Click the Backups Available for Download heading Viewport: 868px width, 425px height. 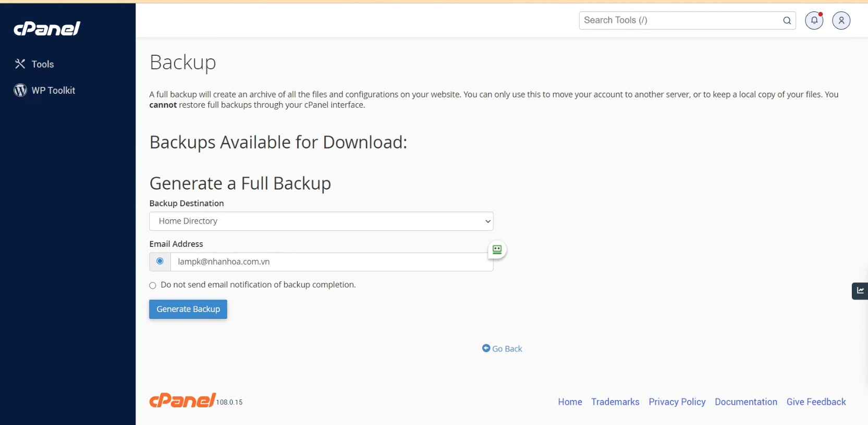tap(278, 142)
